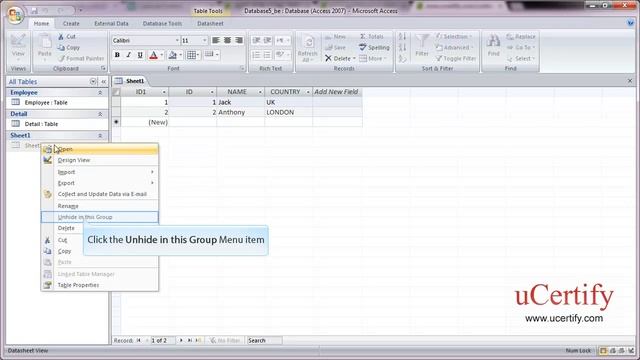Open the Employee : Table item
This screenshot has width=640, height=360.
57,102
